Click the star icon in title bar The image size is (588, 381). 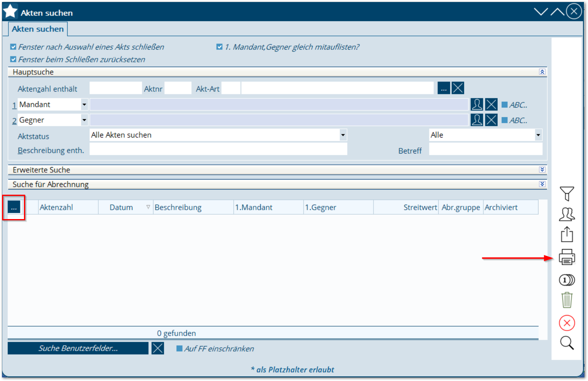tap(10, 11)
